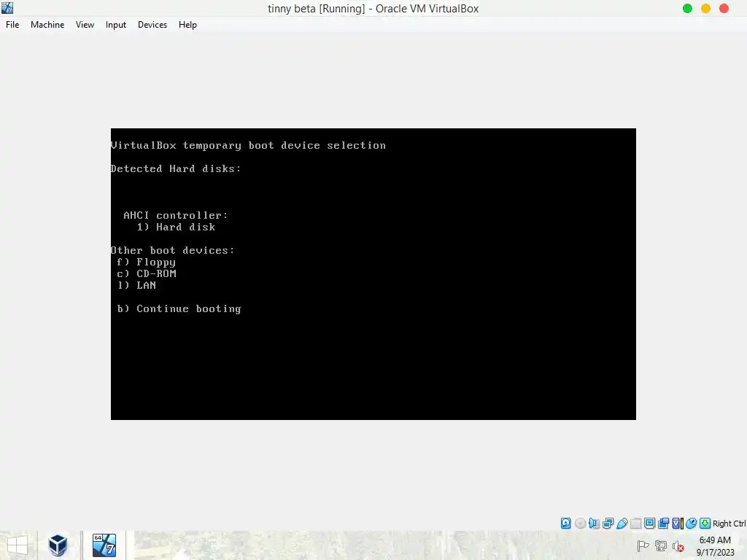Click the mouse integration status icon

click(692, 524)
